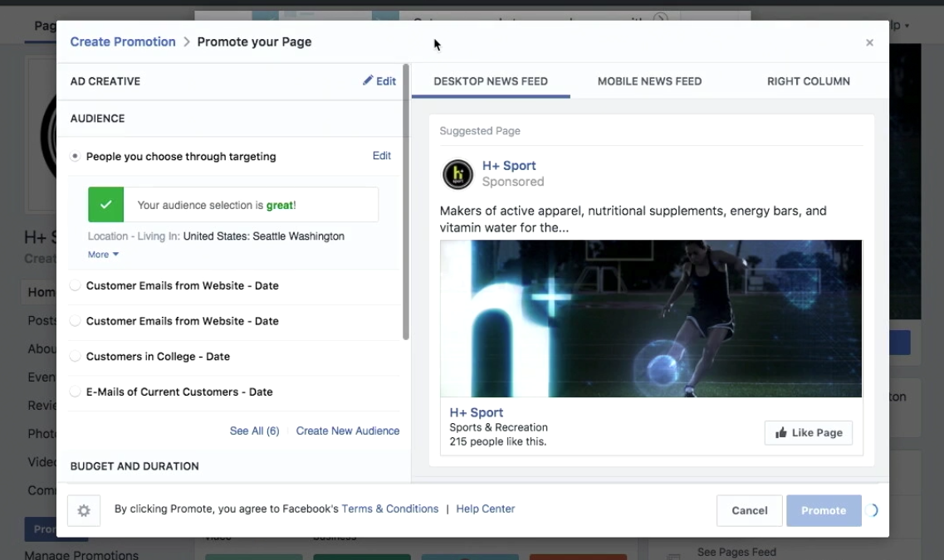Open Terms & Conditions link
The height and width of the screenshot is (560, 944).
[x=390, y=509]
